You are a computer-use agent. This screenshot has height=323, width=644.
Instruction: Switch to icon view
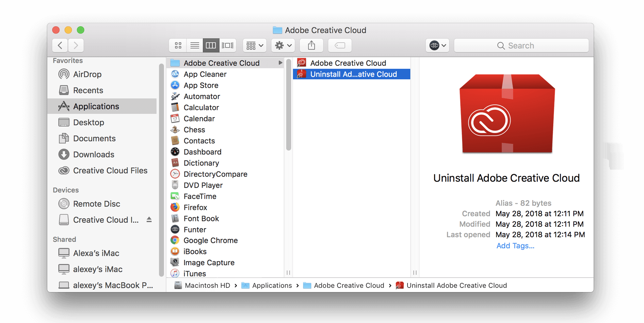[x=178, y=45]
